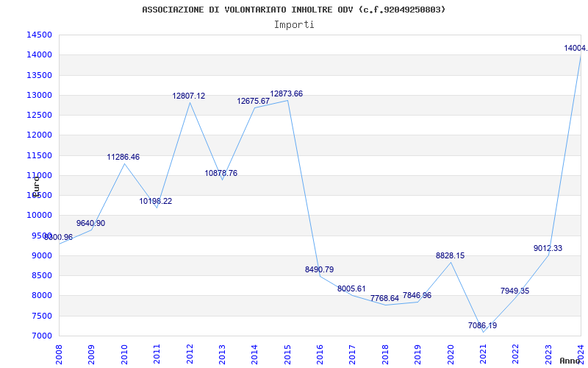Click the 2010 year label on x-axis
This screenshot has width=588, height=368.
pyautogui.click(x=124, y=354)
